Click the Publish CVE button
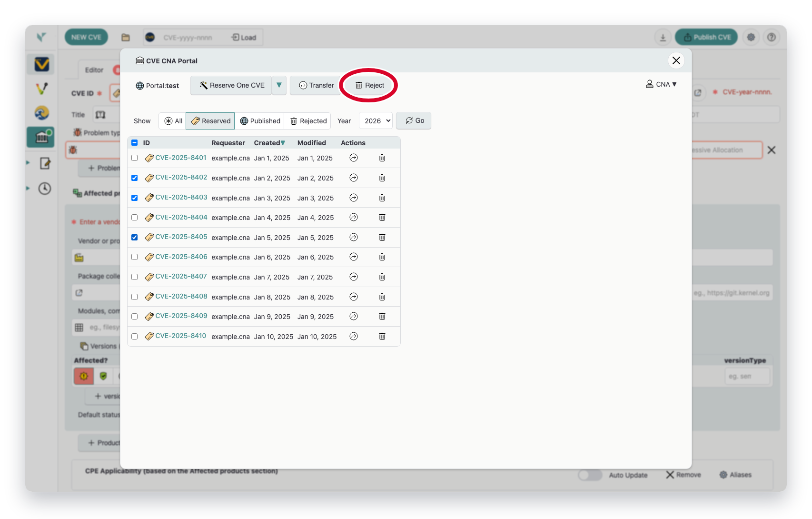This screenshot has height=519, width=812. pos(706,37)
